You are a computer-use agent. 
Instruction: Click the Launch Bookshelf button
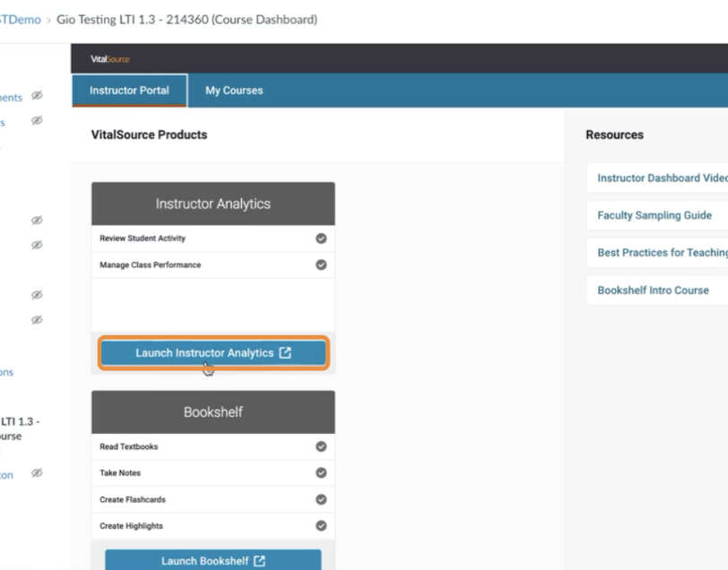[x=213, y=560]
